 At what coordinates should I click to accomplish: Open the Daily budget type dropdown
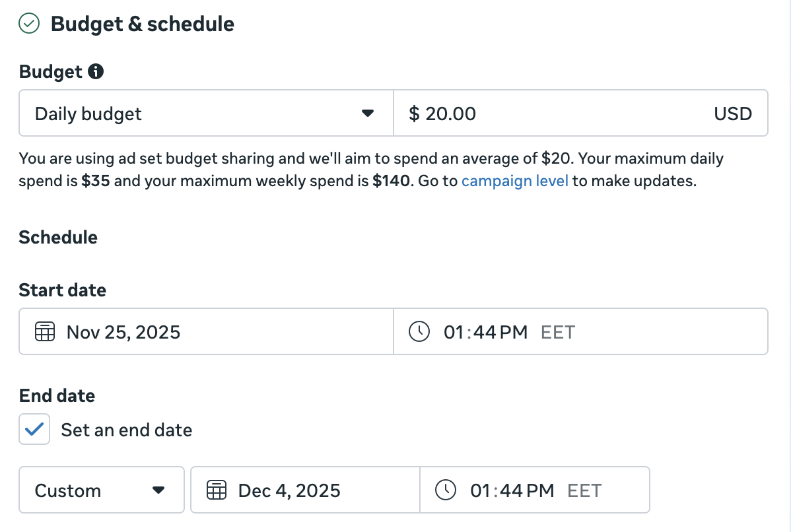tap(198, 114)
